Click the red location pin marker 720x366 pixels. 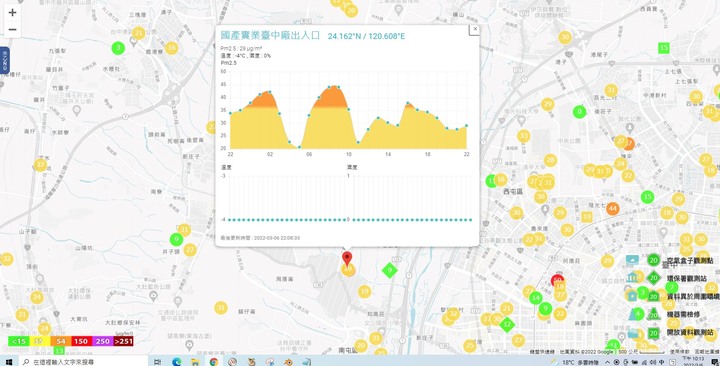point(347,258)
